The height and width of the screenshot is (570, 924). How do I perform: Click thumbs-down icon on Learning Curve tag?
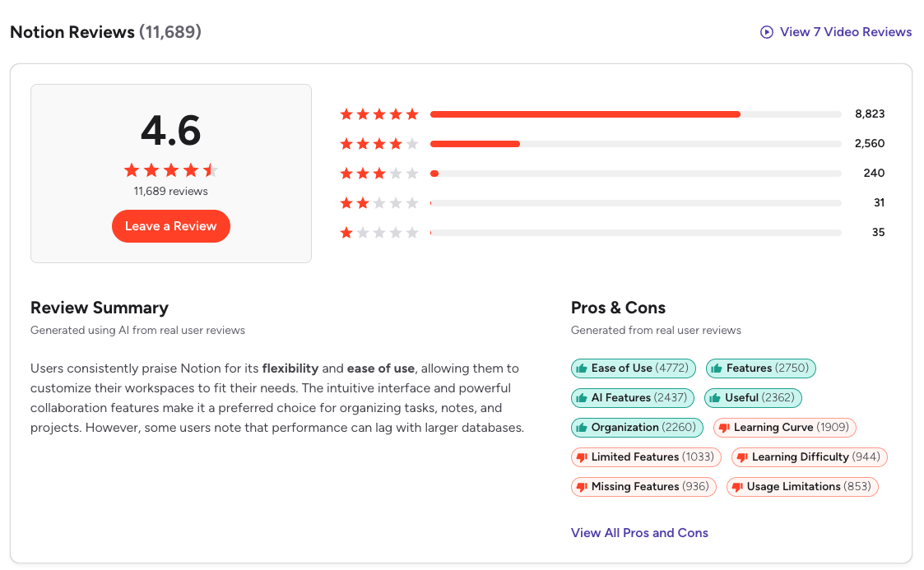click(724, 428)
